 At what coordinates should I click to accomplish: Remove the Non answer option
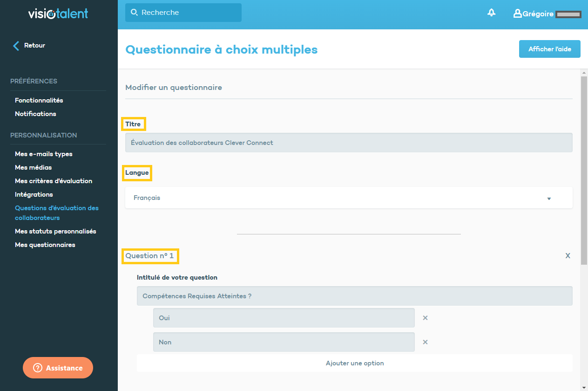(x=425, y=342)
